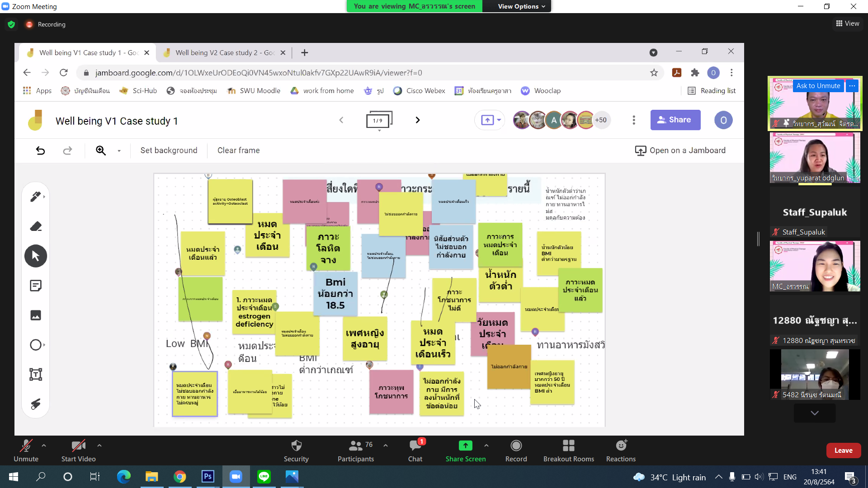This screenshot has width=868, height=488.
Task: Choose the add image tool
Action: click(36, 315)
